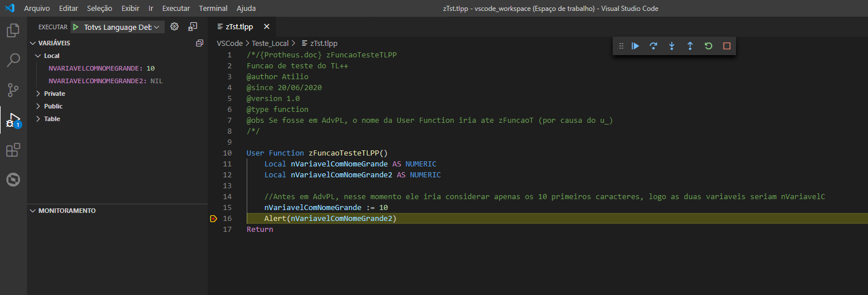Expand the Private variables scope
The width and height of the screenshot is (868, 295).
[38, 94]
